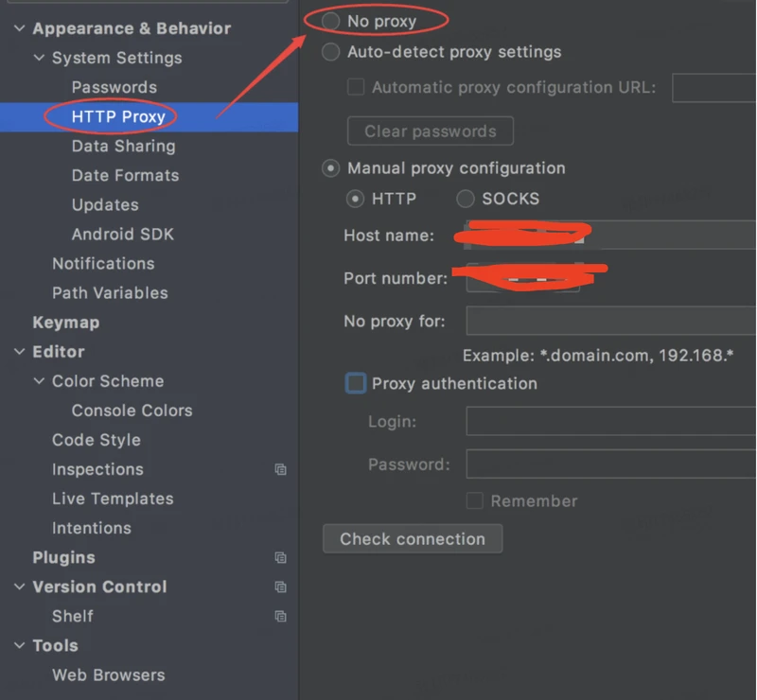Collapse the Color Scheme node

[x=39, y=381]
